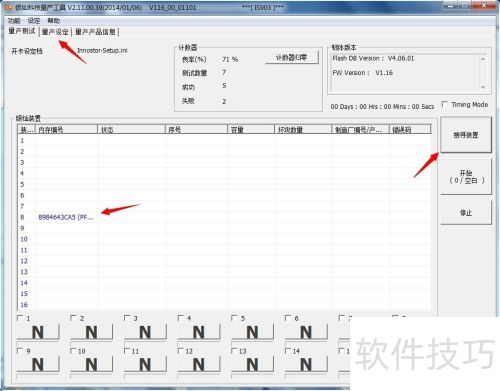The image size is (500, 391).
Task: Tick port checkbox 12
Action: point(181,351)
